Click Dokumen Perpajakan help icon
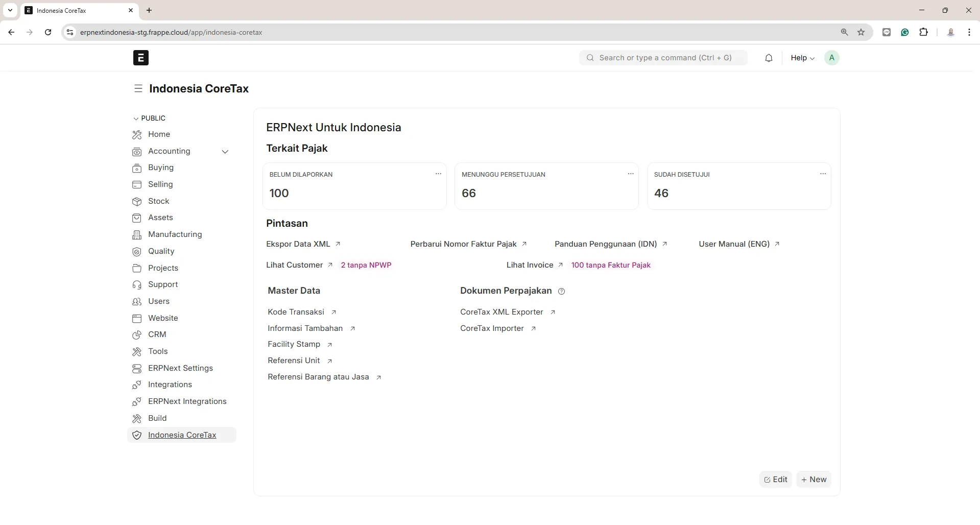 [x=562, y=292]
